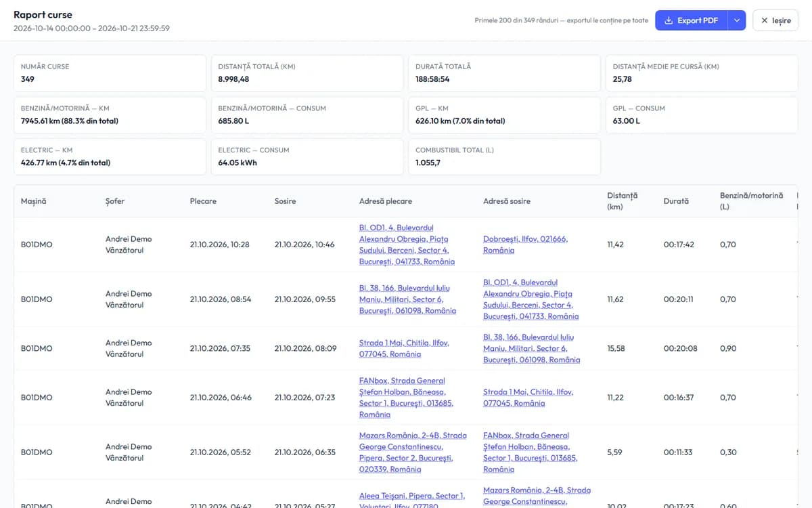Click the report date range 2026-10-14 – 2026-10-21
This screenshot has height=508, width=812.
point(91,28)
